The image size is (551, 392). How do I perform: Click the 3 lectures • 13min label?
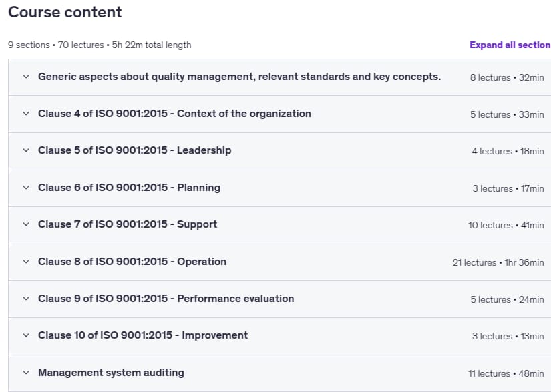coord(508,337)
